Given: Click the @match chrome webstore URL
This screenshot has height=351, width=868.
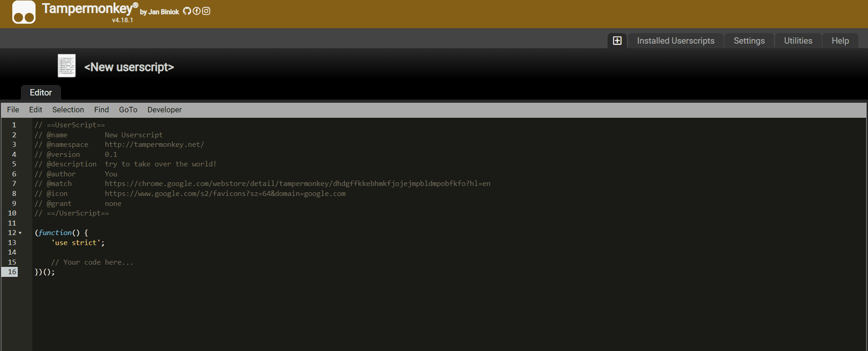Looking at the screenshot, I should [x=298, y=184].
